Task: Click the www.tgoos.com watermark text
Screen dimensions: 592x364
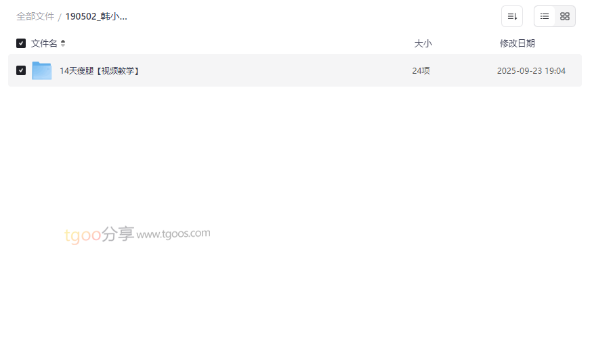Action: pos(173,234)
